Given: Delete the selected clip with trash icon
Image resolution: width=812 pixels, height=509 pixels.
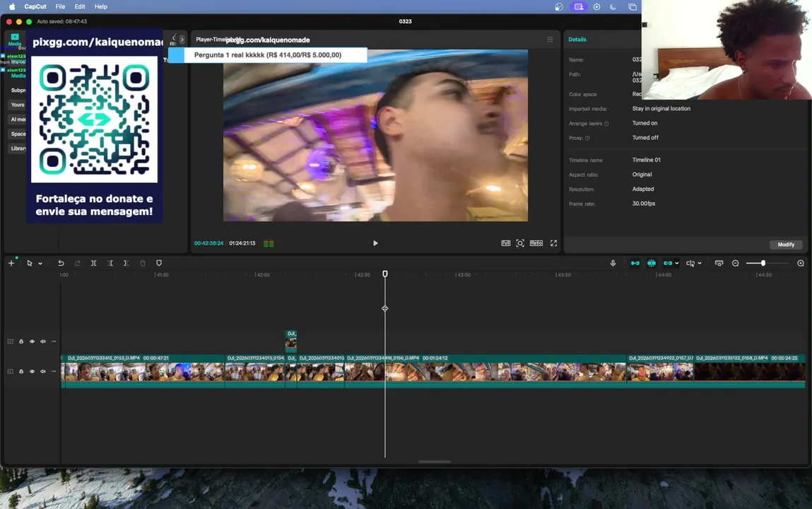Looking at the screenshot, I should tap(143, 263).
